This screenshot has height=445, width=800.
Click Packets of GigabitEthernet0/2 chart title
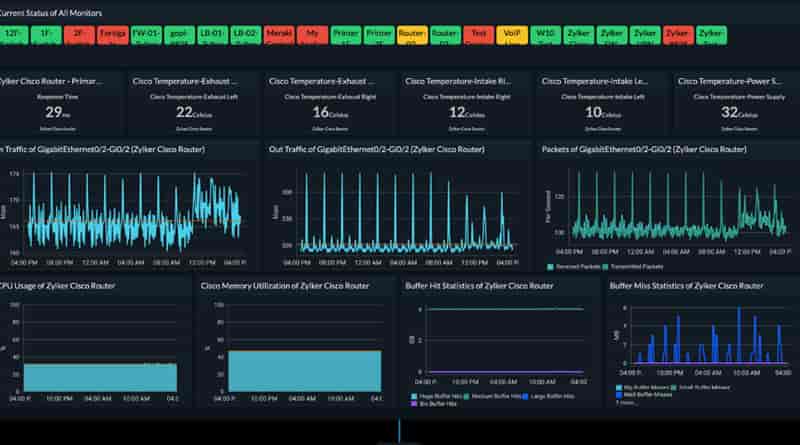point(644,150)
